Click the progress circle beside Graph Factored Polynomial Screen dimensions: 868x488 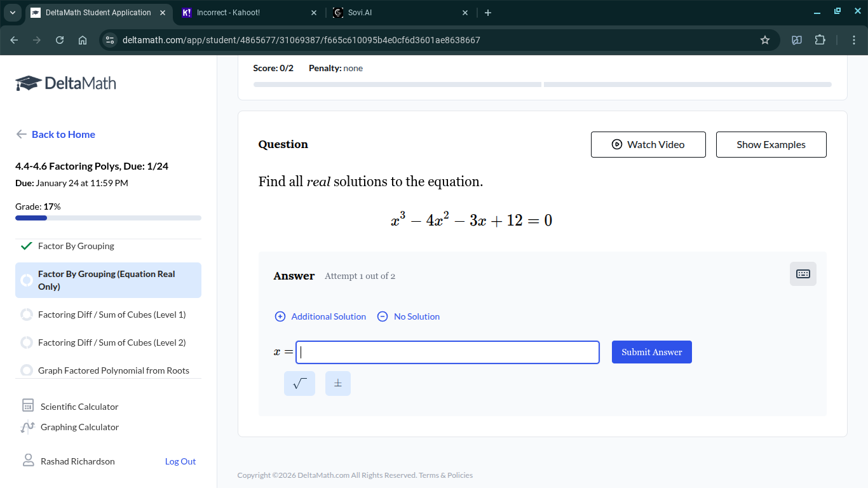(27, 370)
